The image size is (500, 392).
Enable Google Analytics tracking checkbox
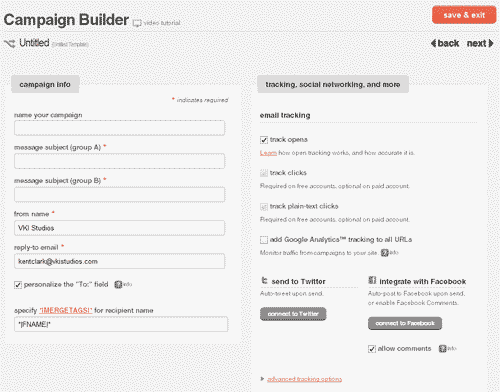pos(264,240)
